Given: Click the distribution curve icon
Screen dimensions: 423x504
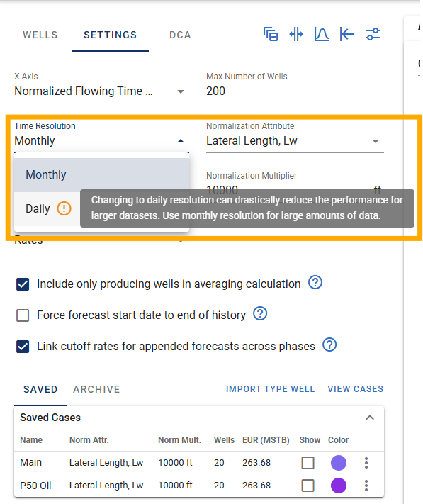Looking at the screenshot, I should [321, 34].
